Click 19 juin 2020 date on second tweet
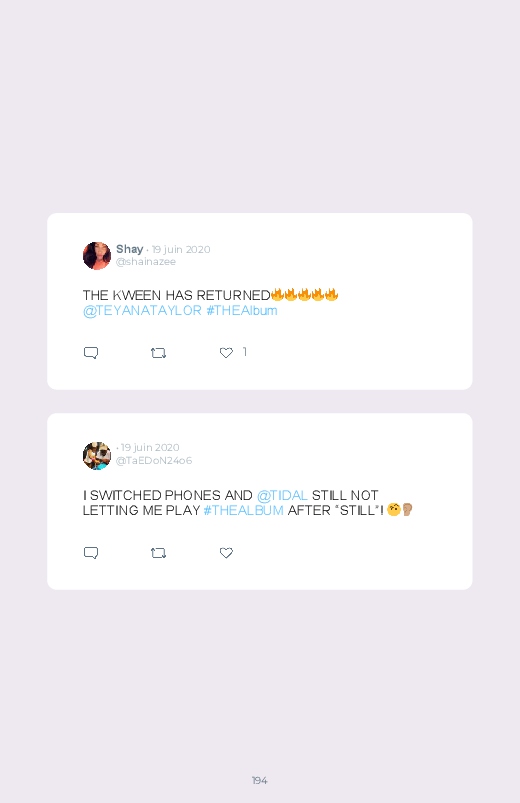Image resolution: width=520 pixels, height=803 pixels. pyautogui.click(x=150, y=448)
